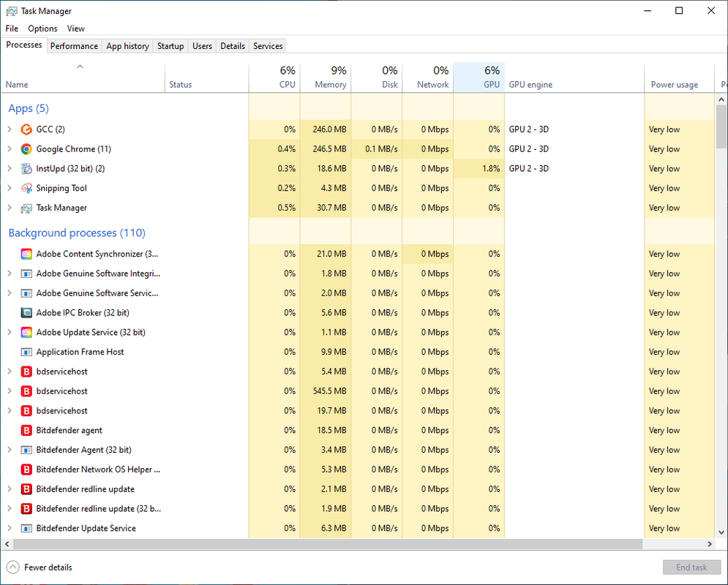Click the Fewer details link
Image resolution: width=728 pixels, height=585 pixels.
pos(48,567)
